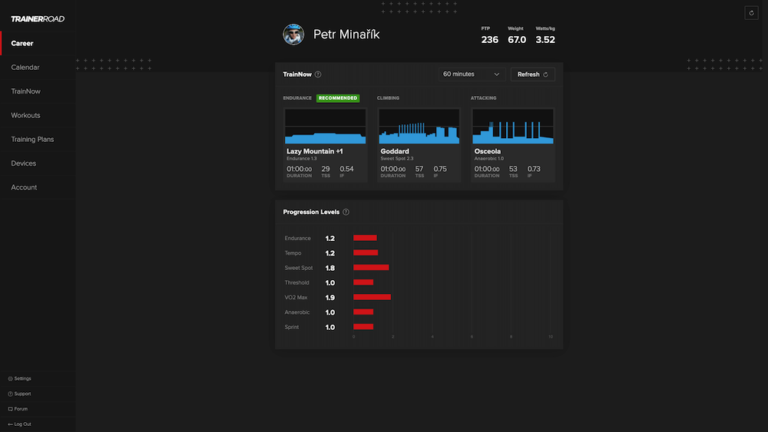This screenshot has width=768, height=432.
Task: Choose the Goddard climbing workout card
Action: click(419, 143)
